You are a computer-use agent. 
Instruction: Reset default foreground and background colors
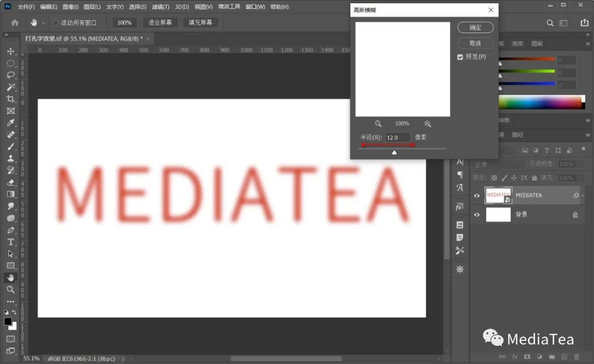click(6, 312)
